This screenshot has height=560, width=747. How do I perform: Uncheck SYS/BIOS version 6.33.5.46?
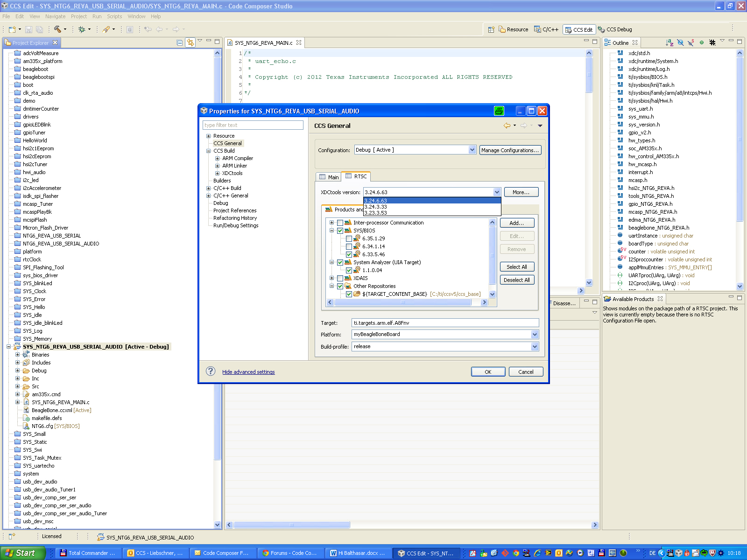pos(349,254)
